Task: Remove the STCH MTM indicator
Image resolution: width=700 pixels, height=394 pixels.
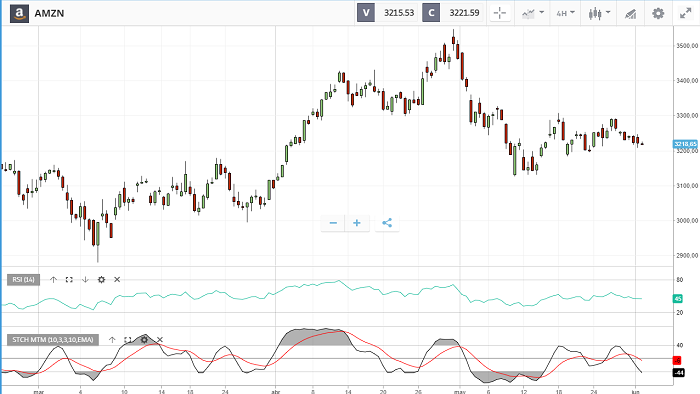Action: point(160,340)
